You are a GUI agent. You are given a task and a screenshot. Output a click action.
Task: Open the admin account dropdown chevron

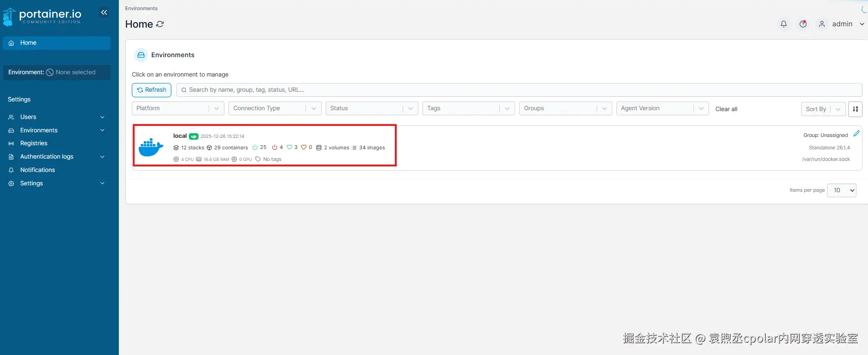(862, 24)
